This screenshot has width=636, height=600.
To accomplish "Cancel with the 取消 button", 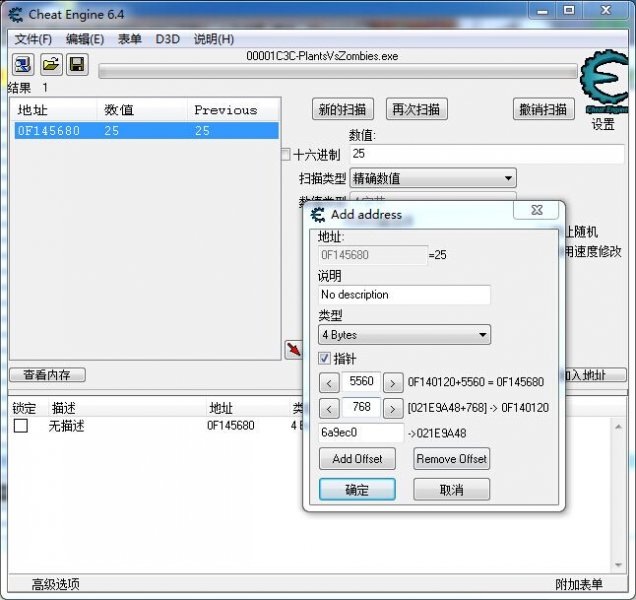I will point(451,490).
